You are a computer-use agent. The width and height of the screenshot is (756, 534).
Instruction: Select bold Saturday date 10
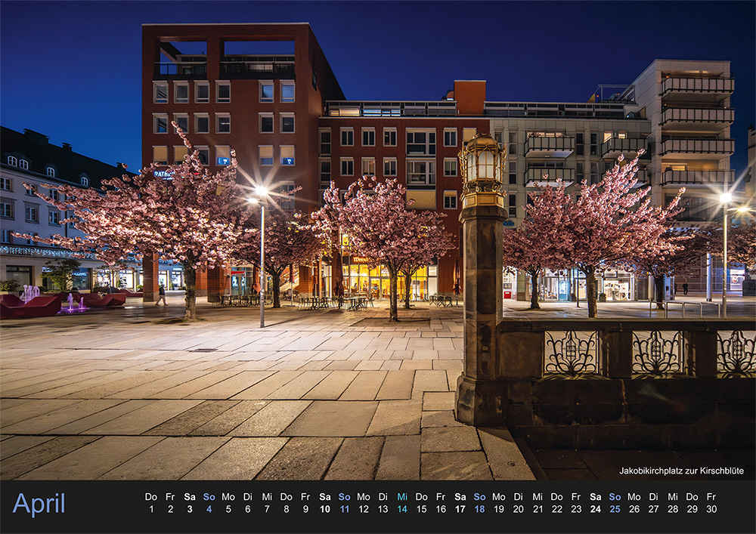325,509
